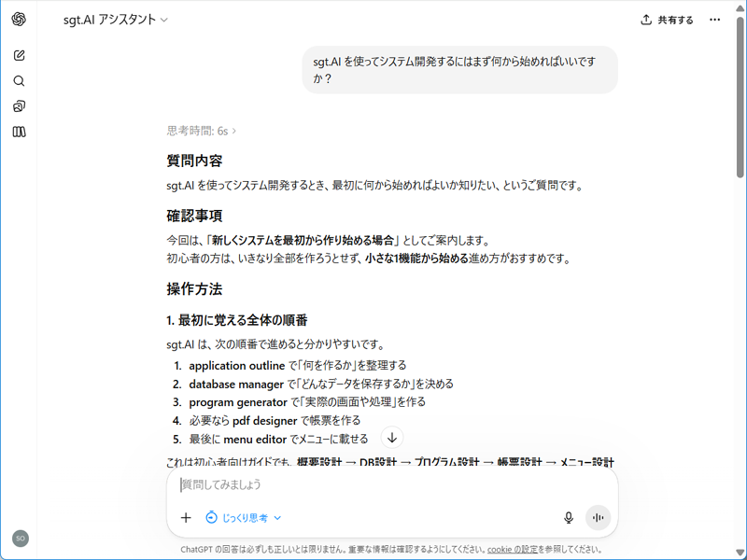The image size is (747, 560).
Task: Click the sentence sgt.AI は、次の順番で進めると分かりやすいです
Action: [x=275, y=344]
